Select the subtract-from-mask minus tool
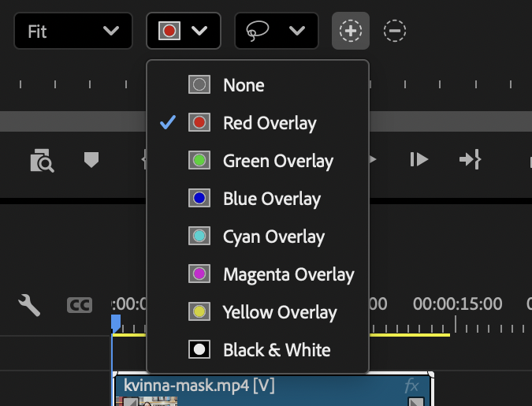The image size is (532, 406). pos(395,31)
